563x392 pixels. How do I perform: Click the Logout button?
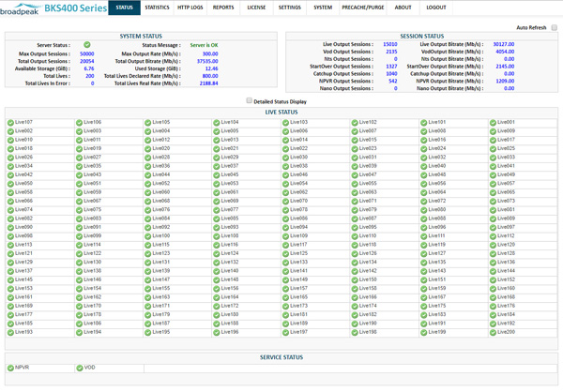436,8
